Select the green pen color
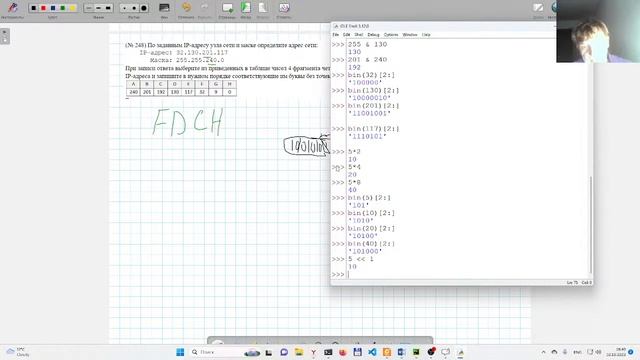The image size is (640, 360). tap(62, 8)
